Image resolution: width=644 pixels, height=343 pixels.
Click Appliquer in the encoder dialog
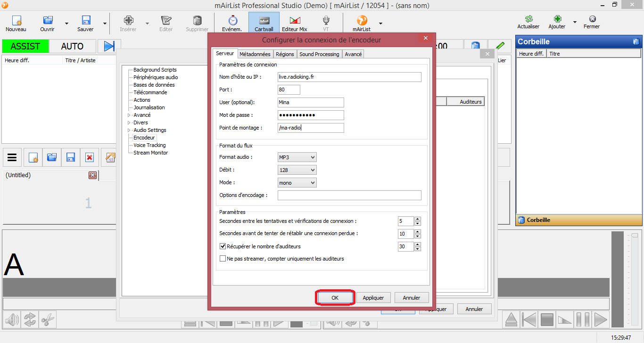pos(373,298)
